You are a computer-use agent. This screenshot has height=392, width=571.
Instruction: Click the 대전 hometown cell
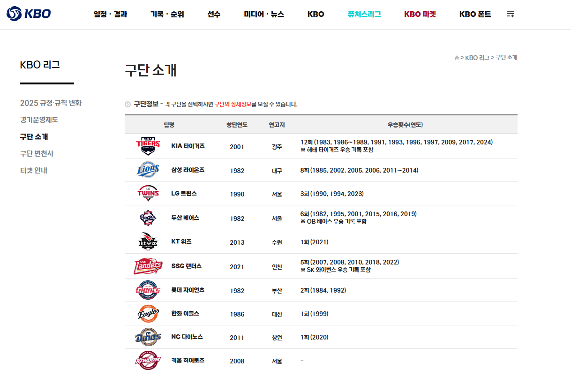tap(277, 314)
